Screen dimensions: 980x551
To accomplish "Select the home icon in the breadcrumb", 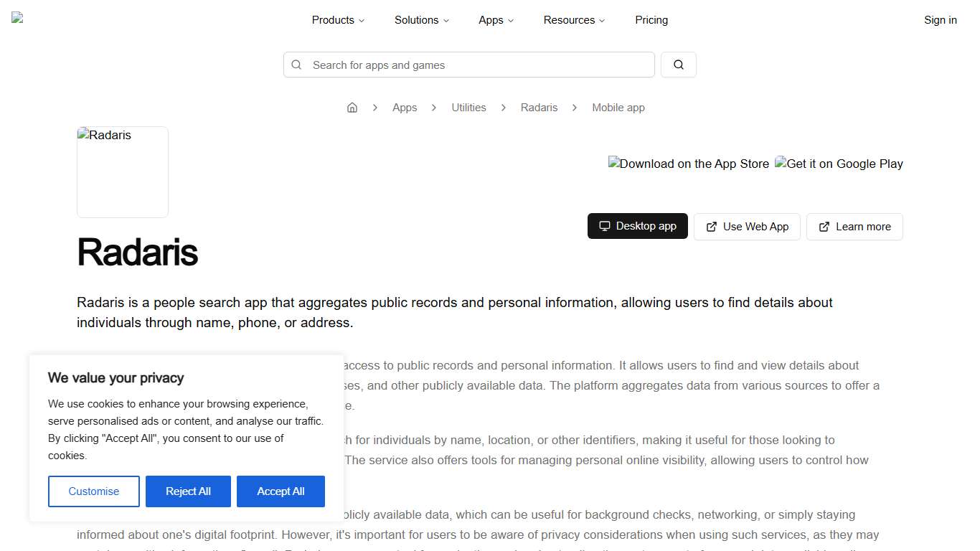I will (x=352, y=107).
